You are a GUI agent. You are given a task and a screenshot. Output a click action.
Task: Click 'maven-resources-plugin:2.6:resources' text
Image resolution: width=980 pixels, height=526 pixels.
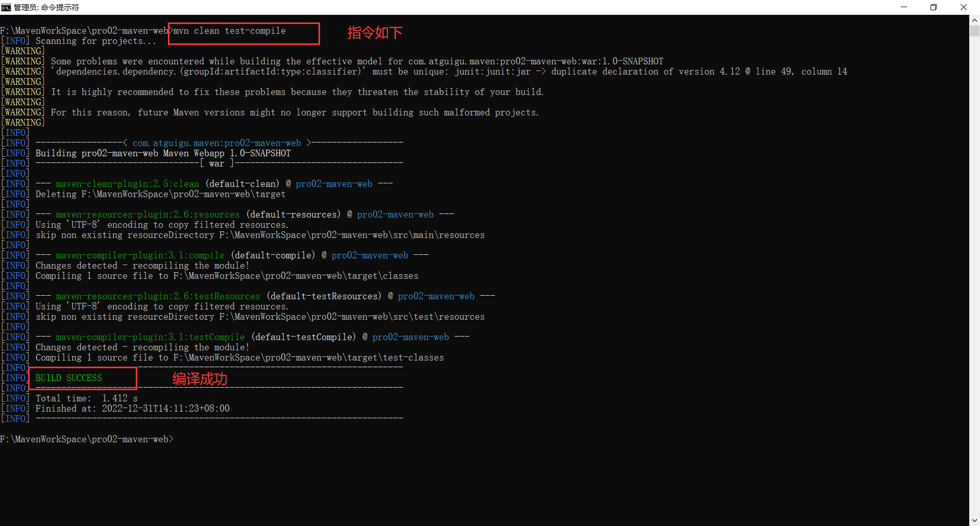148,214
